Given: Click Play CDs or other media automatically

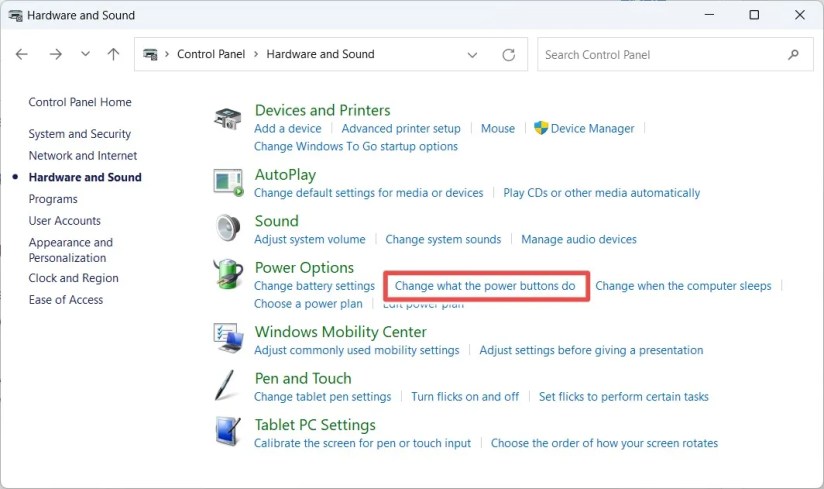Looking at the screenshot, I should pyautogui.click(x=602, y=193).
